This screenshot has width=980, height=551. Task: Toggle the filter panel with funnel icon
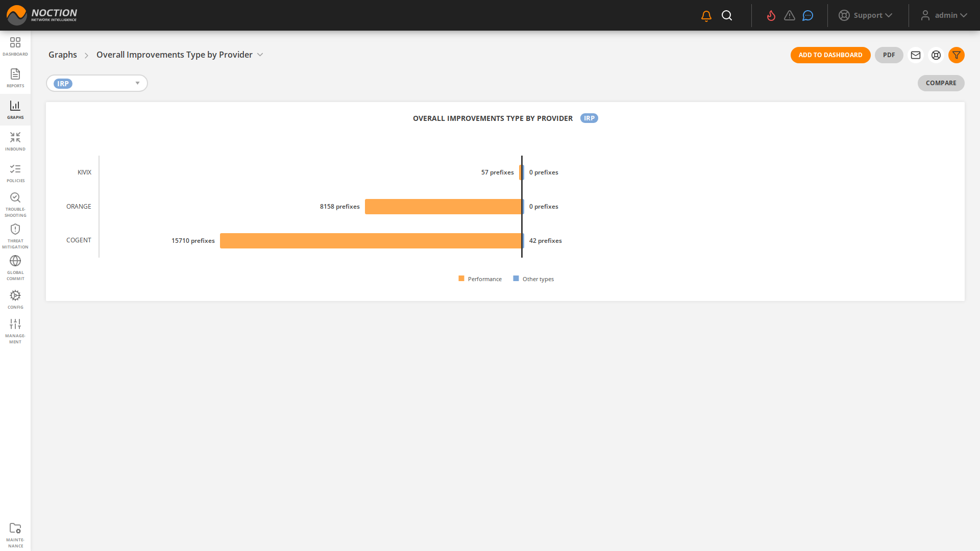957,55
